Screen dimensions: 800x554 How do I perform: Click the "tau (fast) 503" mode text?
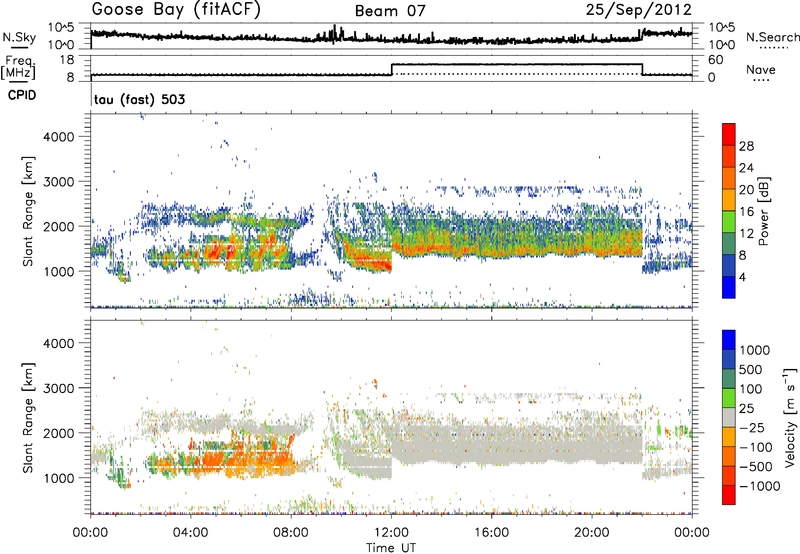click(x=139, y=99)
